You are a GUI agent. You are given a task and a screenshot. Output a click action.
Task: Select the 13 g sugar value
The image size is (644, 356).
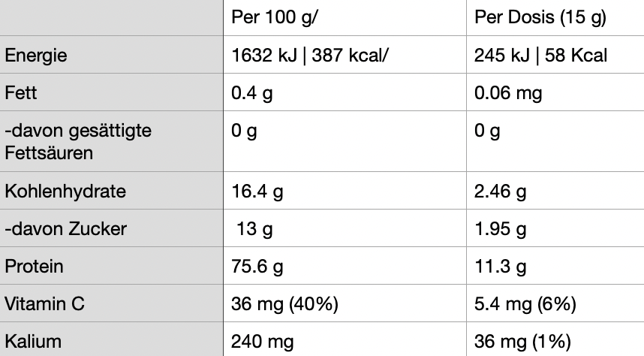(345, 228)
